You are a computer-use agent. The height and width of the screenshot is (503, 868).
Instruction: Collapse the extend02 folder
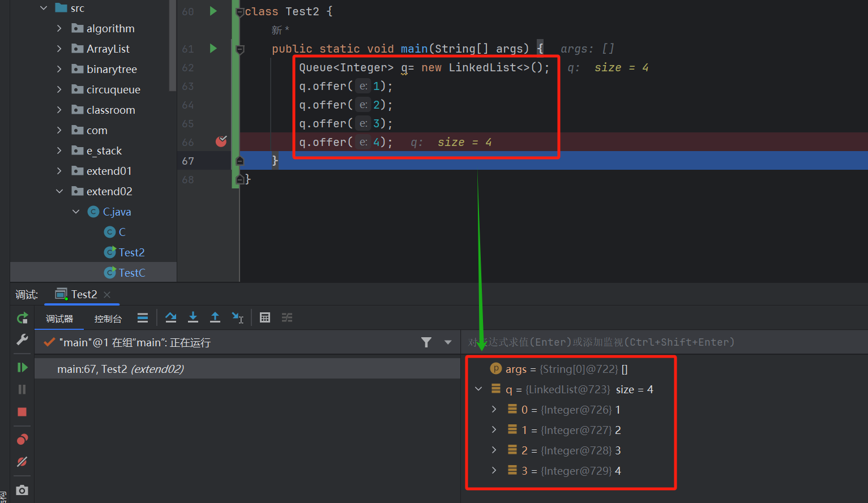coord(59,191)
